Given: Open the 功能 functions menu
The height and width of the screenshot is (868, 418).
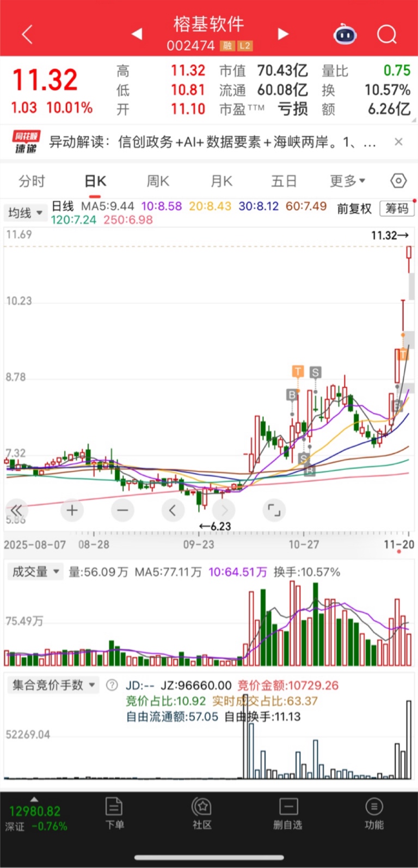Looking at the screenshot, I should 374,814.
